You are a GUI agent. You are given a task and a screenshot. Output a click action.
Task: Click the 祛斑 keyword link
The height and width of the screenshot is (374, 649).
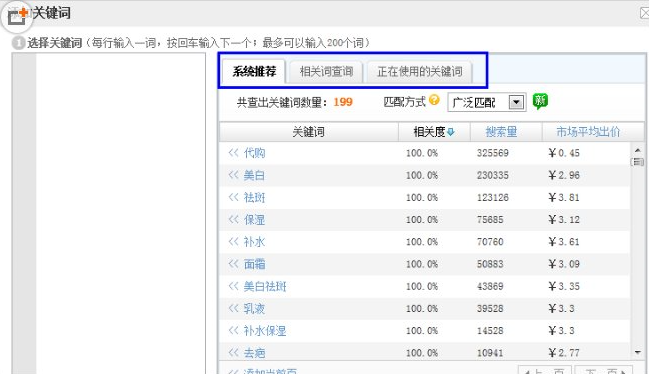254,198
